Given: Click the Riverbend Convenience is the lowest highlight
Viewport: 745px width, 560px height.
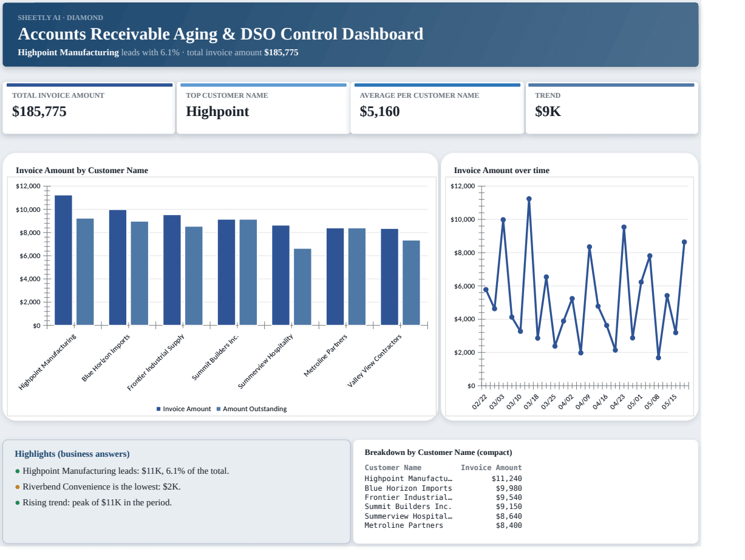Looking at the screenshot, I should click(98, 487).
